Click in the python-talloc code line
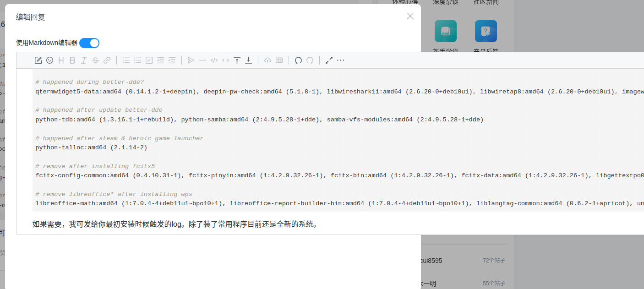Screen dimensions: 644x289 click(91, 147)
